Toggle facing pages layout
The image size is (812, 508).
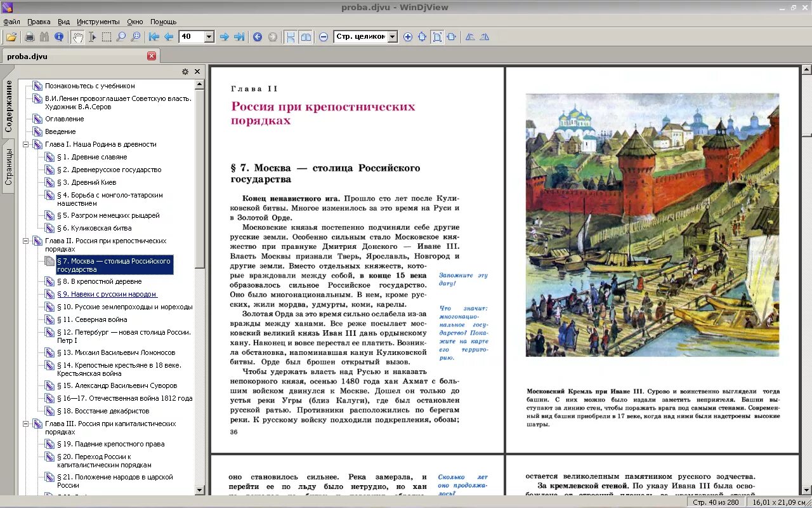click(x=305, y=37)
